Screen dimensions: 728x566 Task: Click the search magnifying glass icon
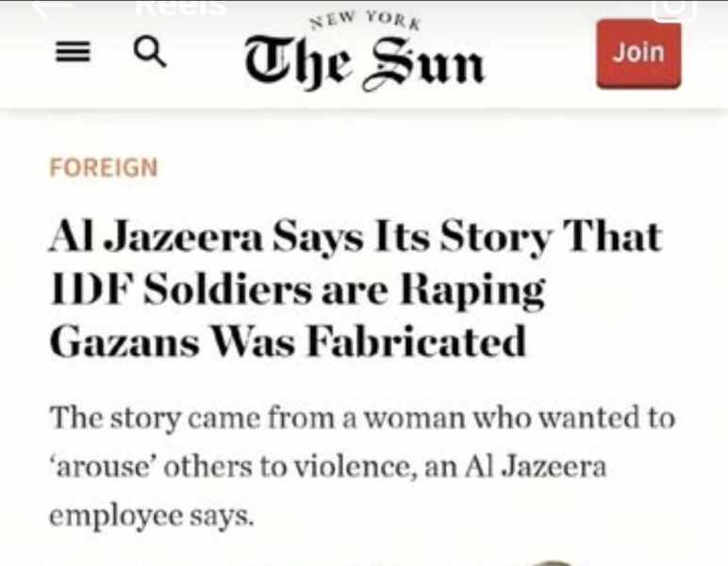150,52
